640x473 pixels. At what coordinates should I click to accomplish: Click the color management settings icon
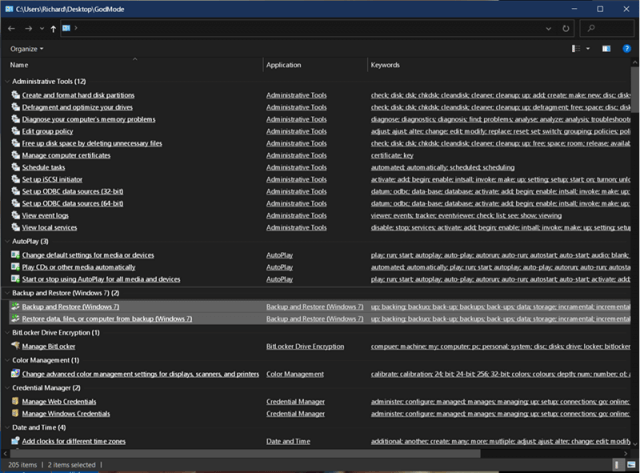click(x=16, y=374)
